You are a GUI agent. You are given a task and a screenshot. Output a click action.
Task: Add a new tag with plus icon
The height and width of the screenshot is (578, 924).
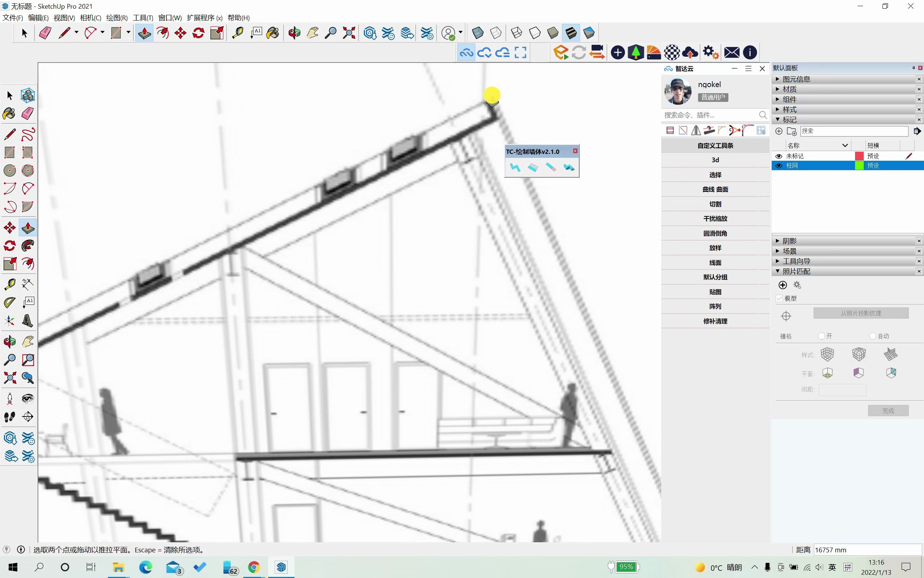[x=779, y=131]
